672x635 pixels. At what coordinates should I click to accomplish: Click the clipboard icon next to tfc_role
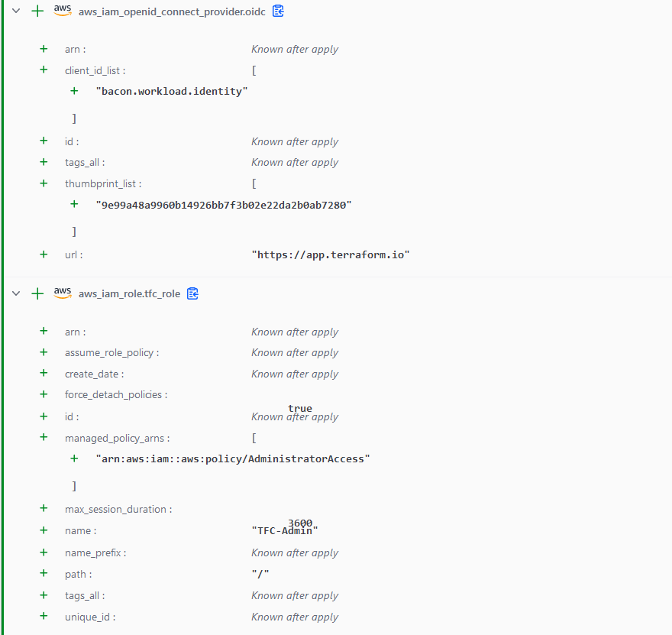(192, 293)
